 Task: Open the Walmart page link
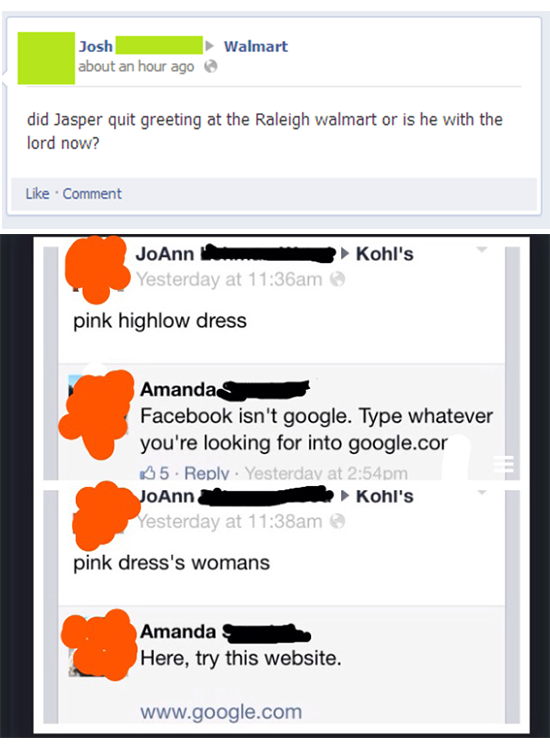(x=256, y=46)
